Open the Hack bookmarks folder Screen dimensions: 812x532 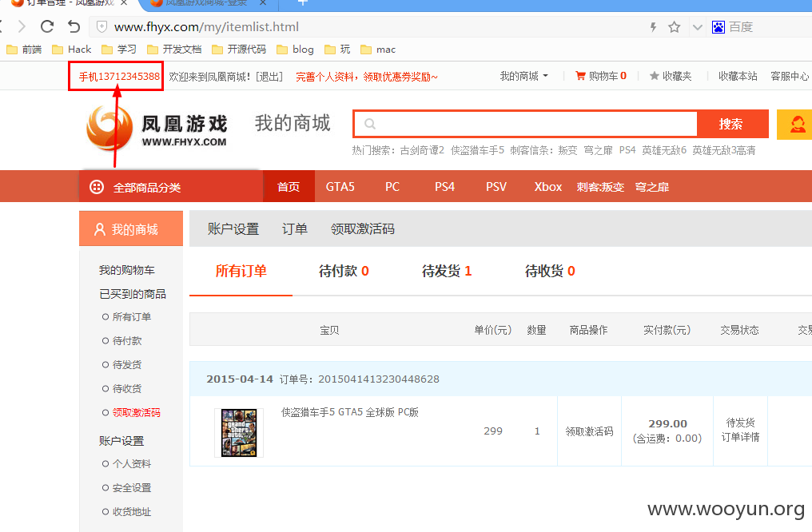click(71, 50)
